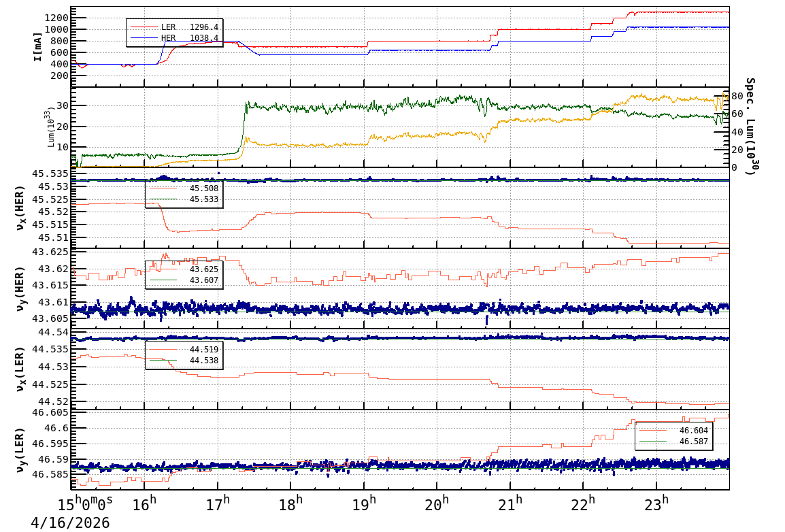Select the red LER line sample in current legend
The width and height of the screenshot is (785, 532).
click(x=144, y=27)
